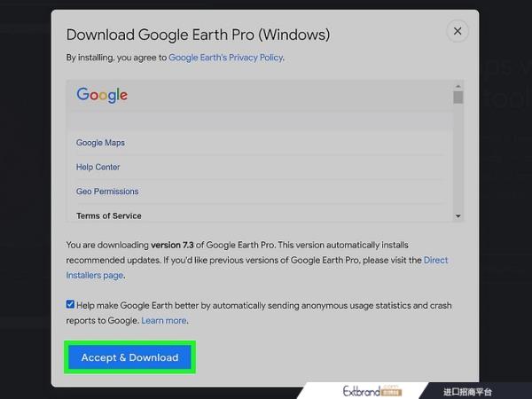Uncheck the anonymous usage statistics checkbox
This screenshot has width=532, height=399.
pos(70,304)
